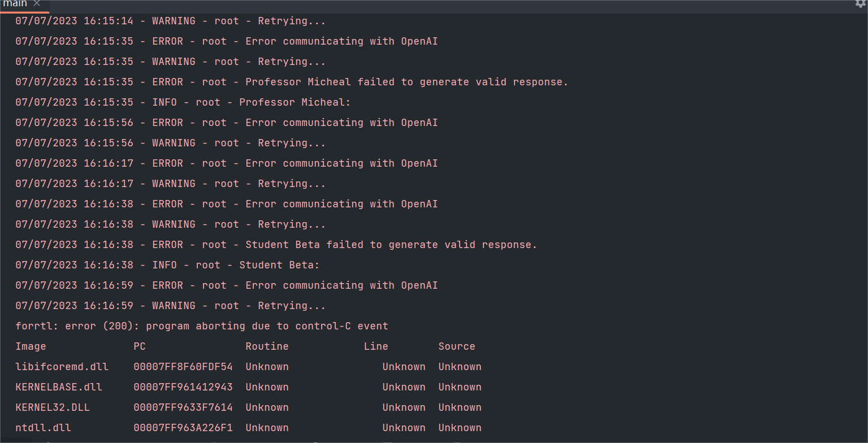This screenshot has width=868, height=443.
Task: Click the PC column header
Action: [x=140, y=346]
